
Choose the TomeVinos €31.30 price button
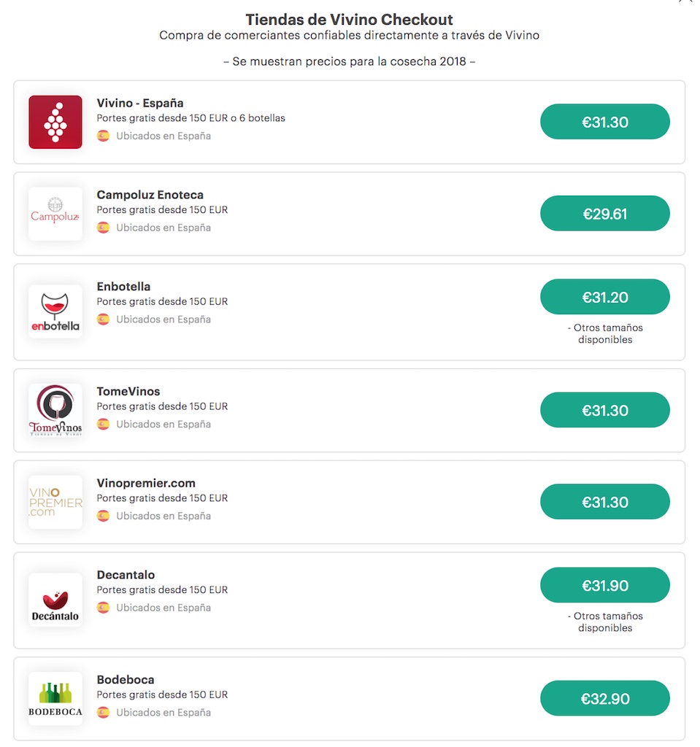[x=604, y=410]
